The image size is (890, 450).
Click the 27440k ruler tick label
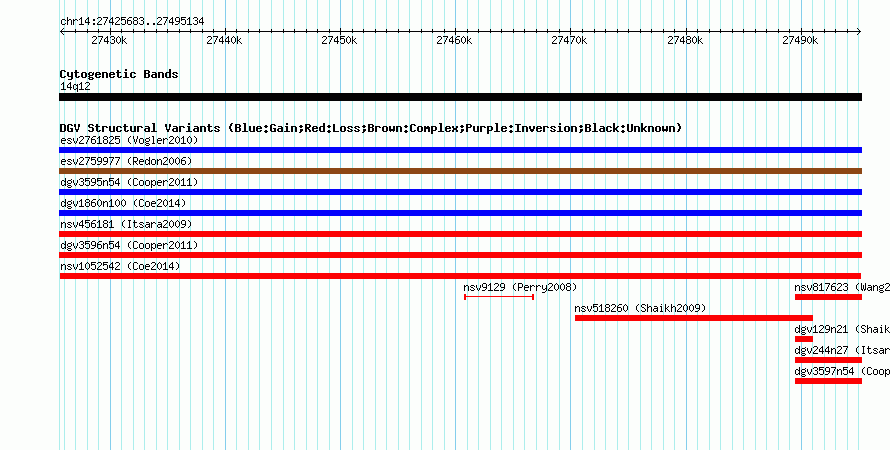224,41
